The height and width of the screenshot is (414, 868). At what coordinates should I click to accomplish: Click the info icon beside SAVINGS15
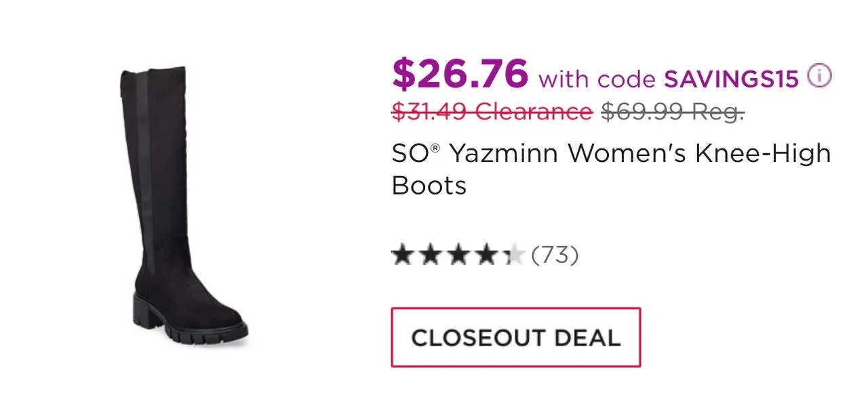tap(819, 77)
